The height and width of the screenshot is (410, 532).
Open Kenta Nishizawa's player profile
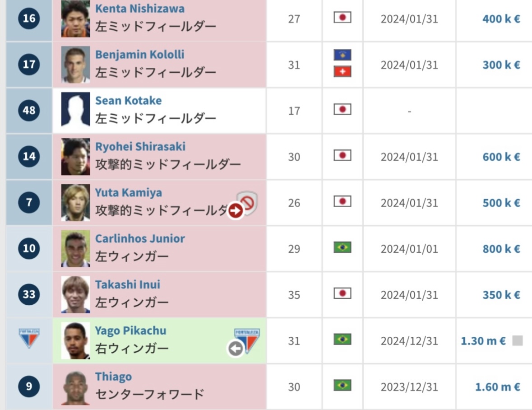tap(140, 9)
